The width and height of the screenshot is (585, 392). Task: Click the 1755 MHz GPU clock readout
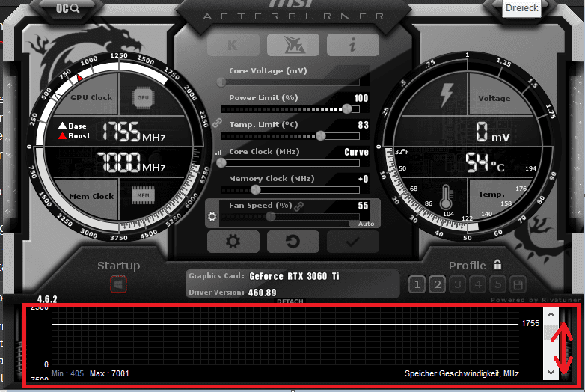(x=134, y=132)
